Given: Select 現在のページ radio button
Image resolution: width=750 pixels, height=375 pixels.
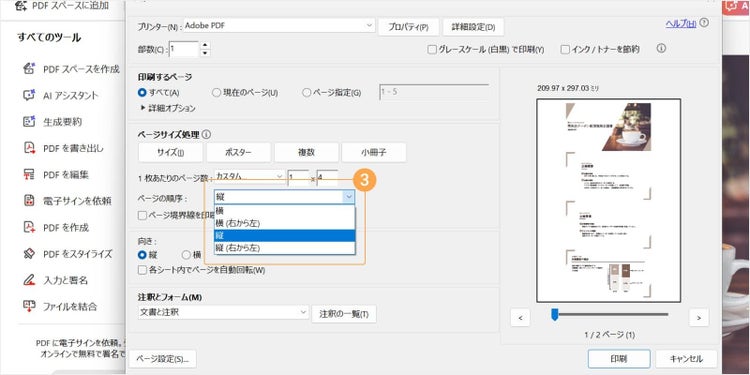Looking at the screenshot, I should pyautogui.click(x=216, y=93).
